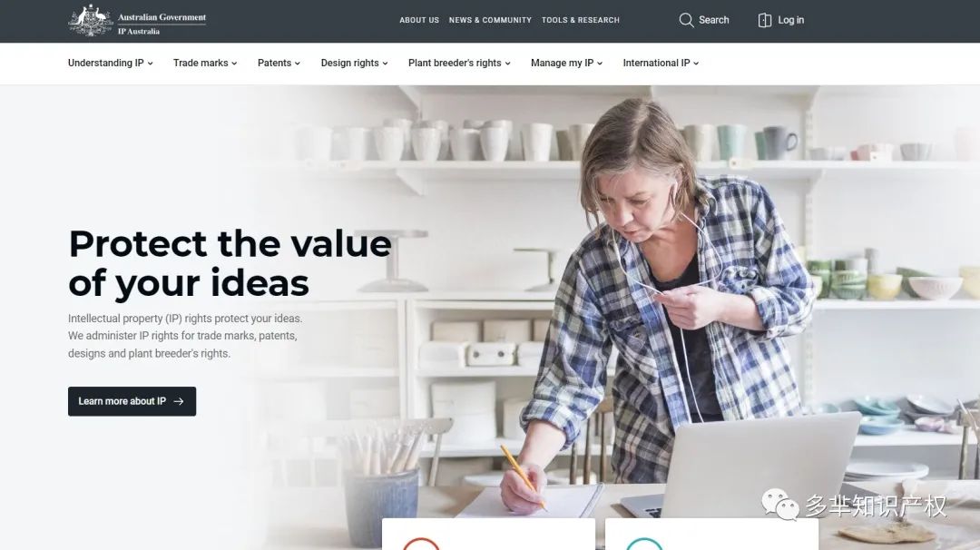Click the Log in door icon
The image size is (980, 550).
click(x=764, y=20)
